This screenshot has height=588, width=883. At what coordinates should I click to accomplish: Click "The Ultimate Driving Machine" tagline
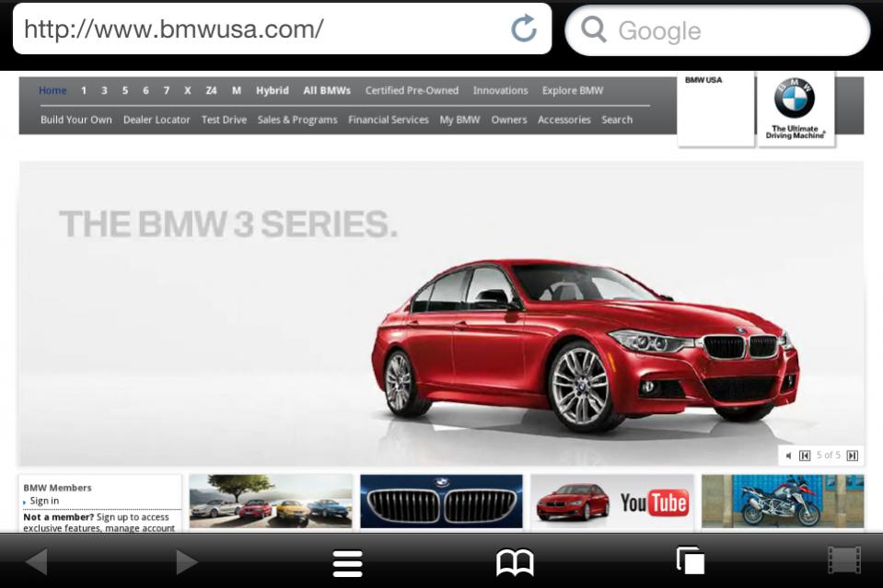pos(795,133)
